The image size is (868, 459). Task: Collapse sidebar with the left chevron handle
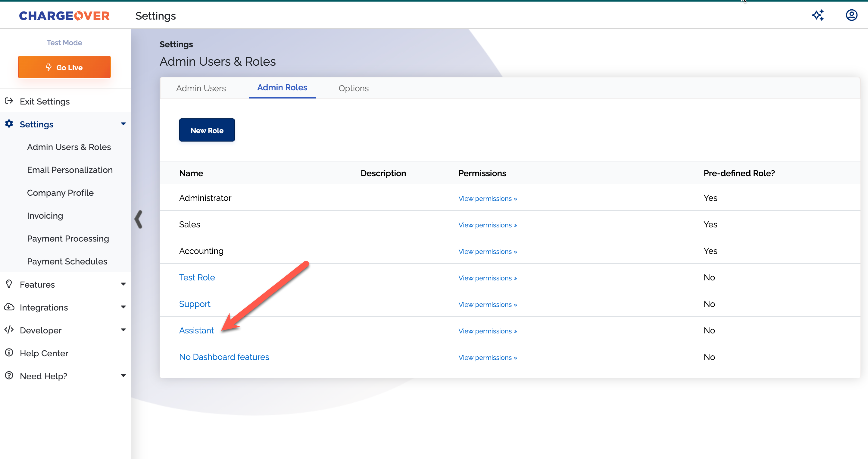click(x=139, y=219)
